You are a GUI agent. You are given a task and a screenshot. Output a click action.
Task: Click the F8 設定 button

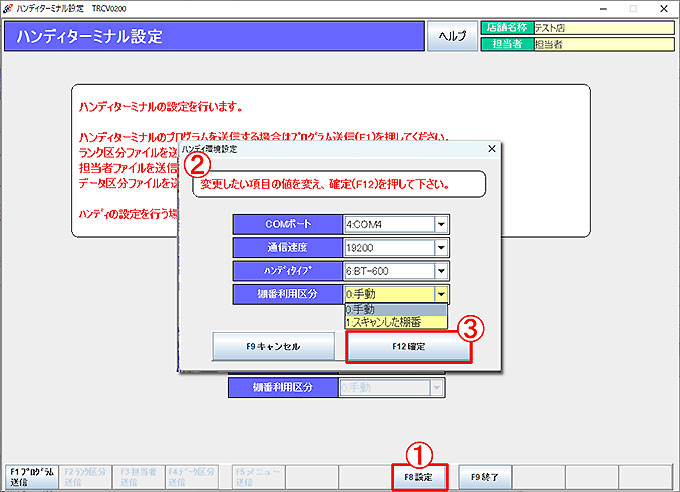419,477
